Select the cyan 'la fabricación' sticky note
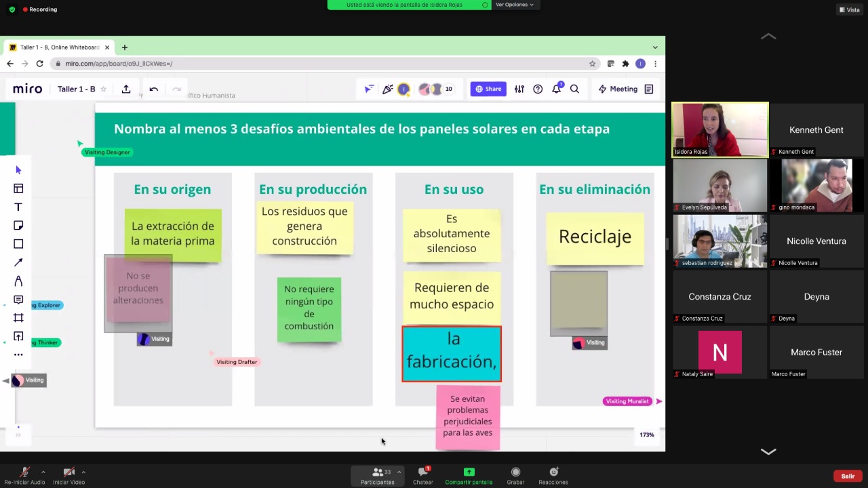Screen dimensions: 868x488 (452, 353)
